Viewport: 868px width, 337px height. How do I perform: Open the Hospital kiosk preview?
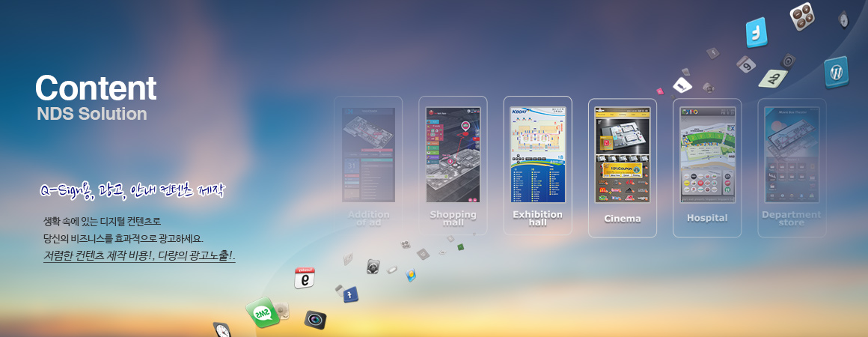click(707, 167)
